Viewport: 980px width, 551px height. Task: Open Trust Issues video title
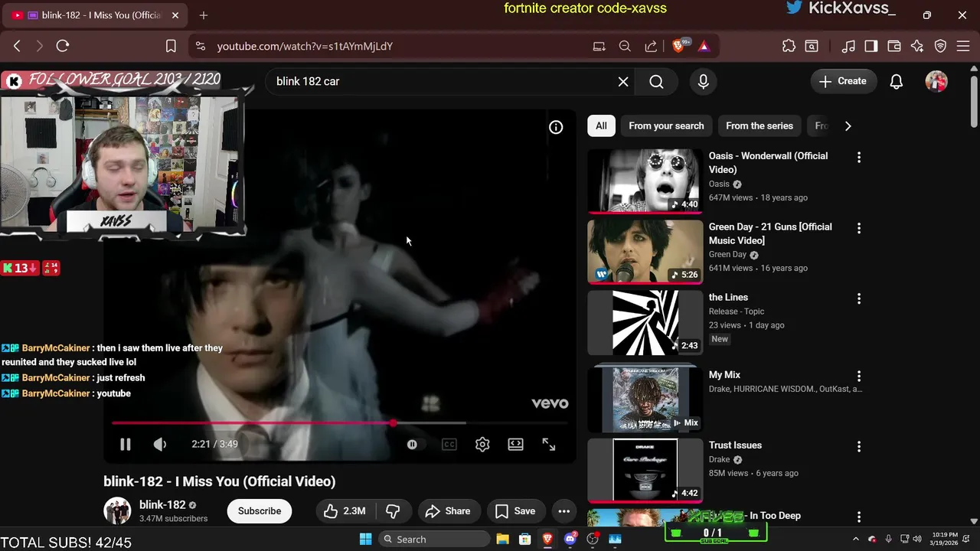click(x=735, y=445)
